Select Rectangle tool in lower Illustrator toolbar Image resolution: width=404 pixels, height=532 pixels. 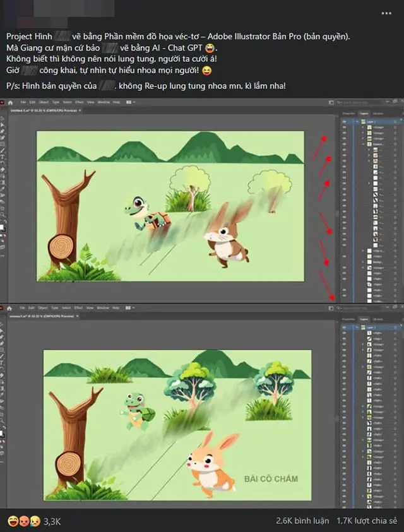pos(2,350)
